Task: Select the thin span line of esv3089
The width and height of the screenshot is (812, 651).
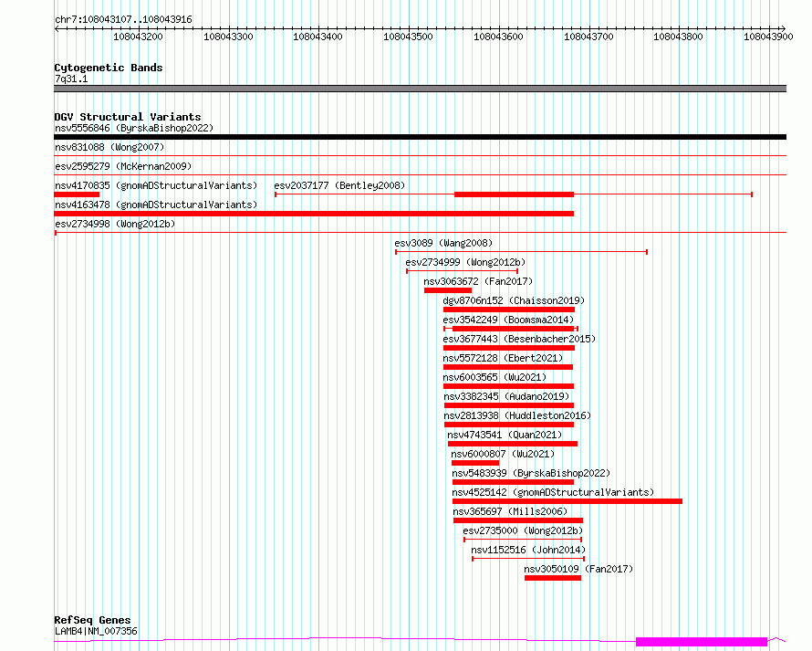Action: pyautogui.click(x=522, y=252)
